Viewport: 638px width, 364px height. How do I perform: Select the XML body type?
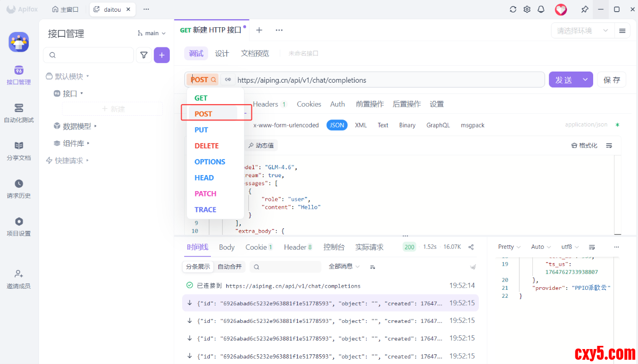click(361, 125)
